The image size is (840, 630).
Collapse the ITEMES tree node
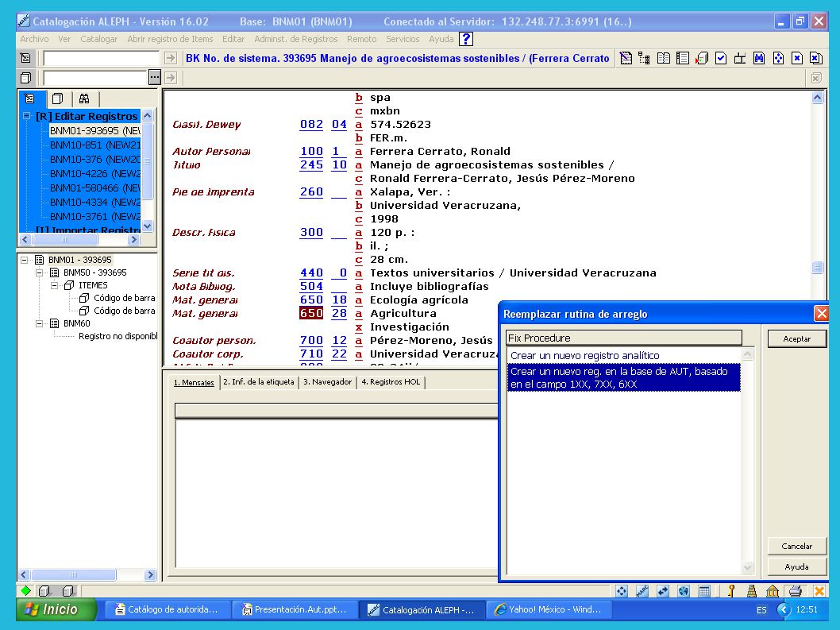(54, 285)
